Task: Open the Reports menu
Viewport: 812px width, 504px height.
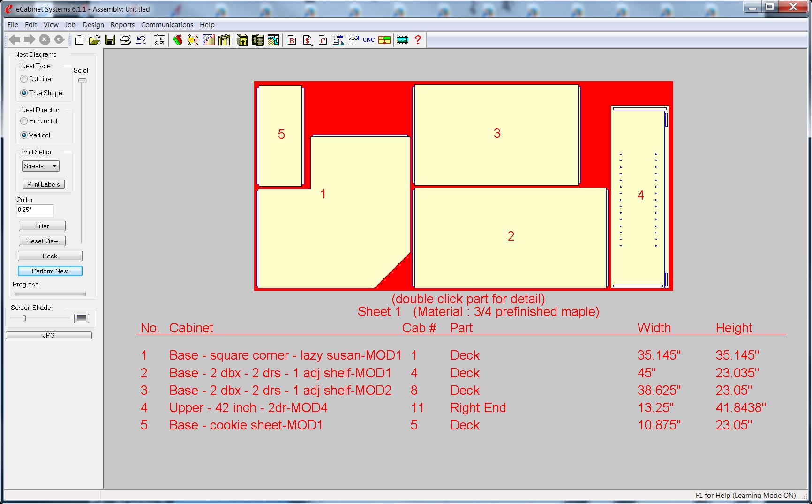Action: [122, 25]
